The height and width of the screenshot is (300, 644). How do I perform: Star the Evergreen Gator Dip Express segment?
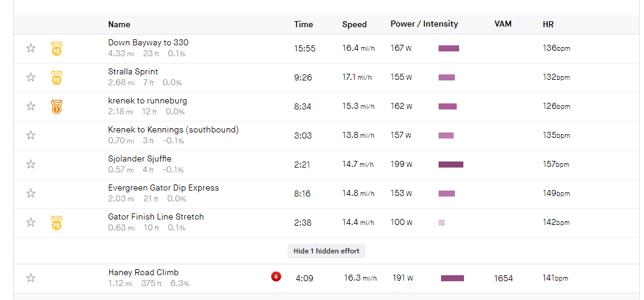coord(31,194)
